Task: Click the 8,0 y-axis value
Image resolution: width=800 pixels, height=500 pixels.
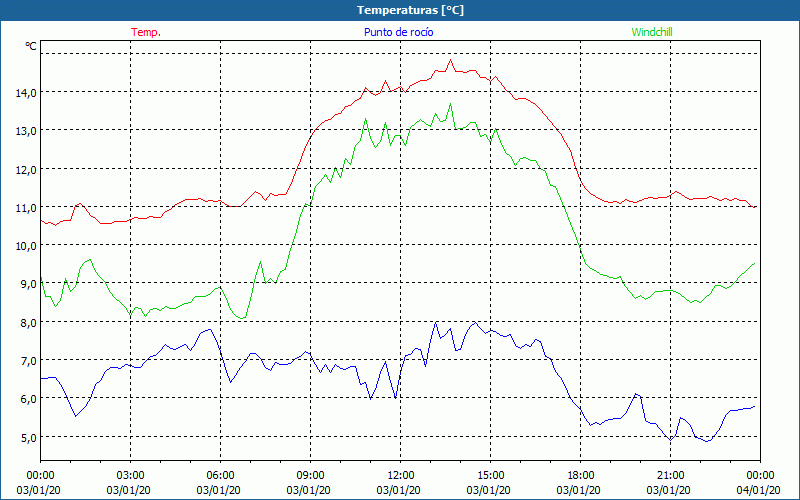Action: pyautogui.click(x=29, y=322)
